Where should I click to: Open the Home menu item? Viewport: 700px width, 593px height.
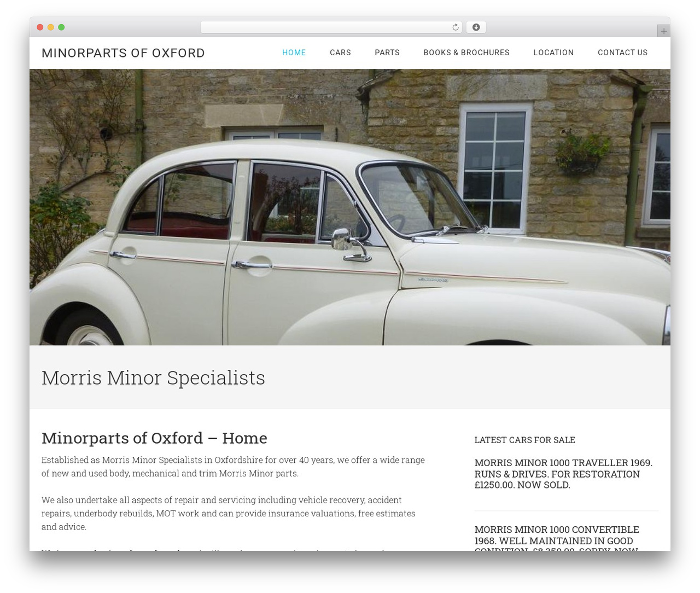point(294,53)
